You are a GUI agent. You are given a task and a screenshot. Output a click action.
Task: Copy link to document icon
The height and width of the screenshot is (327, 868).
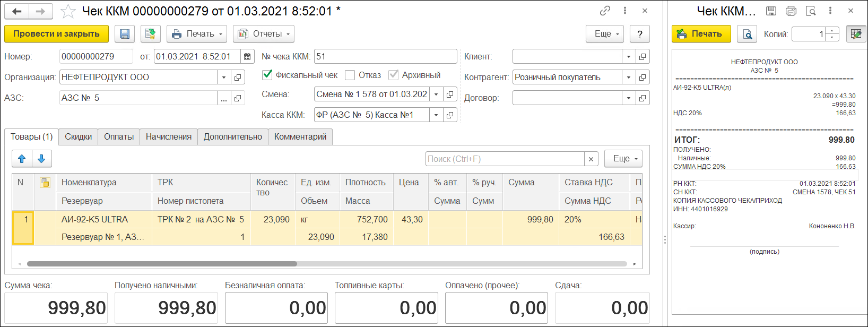[605, 11]
